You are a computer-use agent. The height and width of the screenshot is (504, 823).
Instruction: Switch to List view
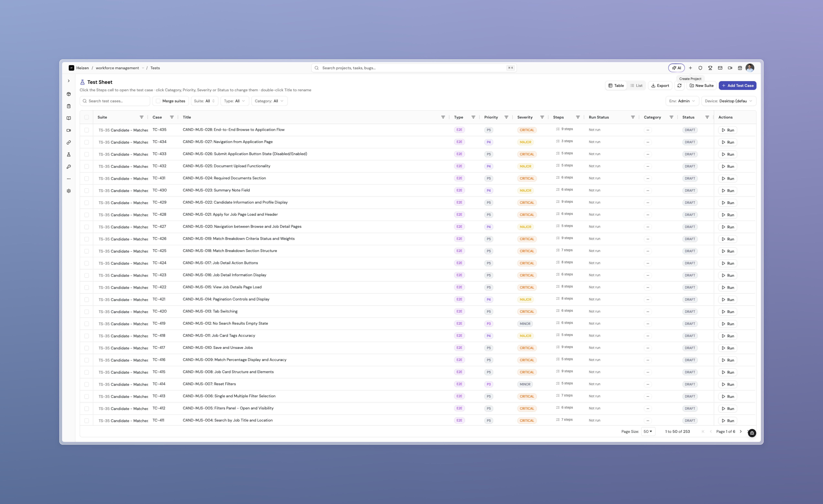636,86
